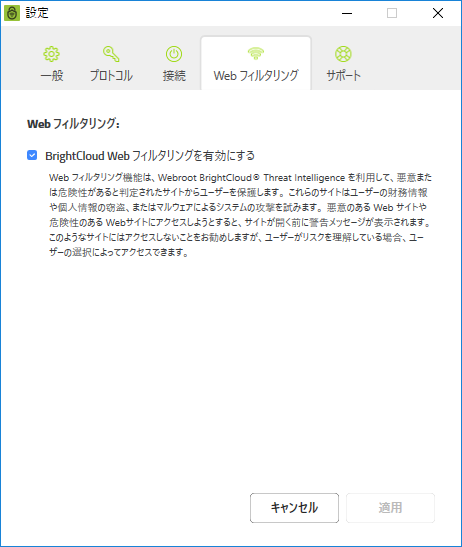Click the 適用 button
462x547 pixels.
click(x=390, y=508)
